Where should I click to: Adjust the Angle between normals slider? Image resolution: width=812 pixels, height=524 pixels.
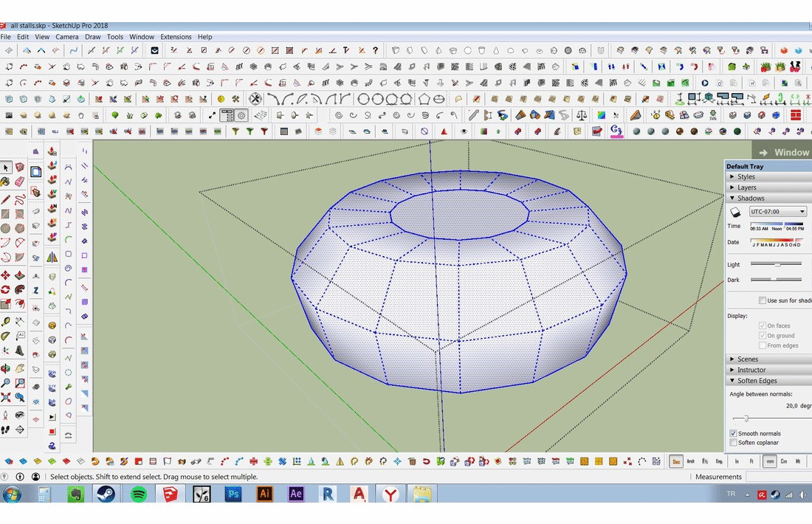[x=771, y=418]
